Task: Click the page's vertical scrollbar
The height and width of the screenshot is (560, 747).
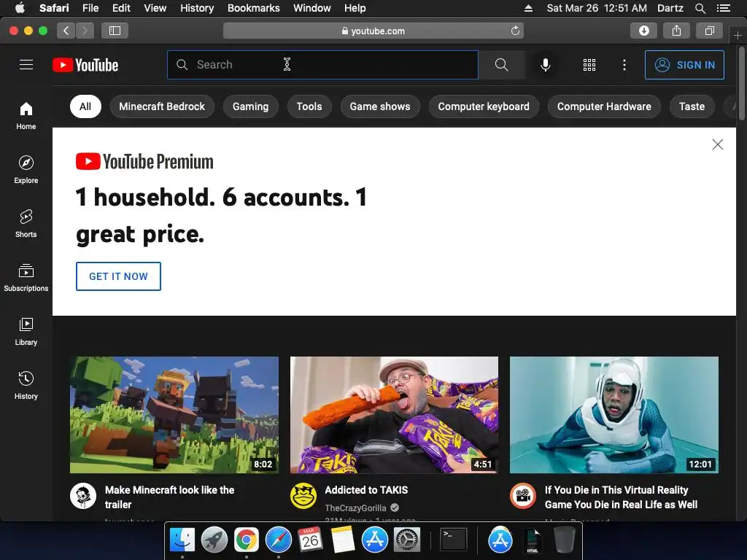Action: (x=741, y=83)
